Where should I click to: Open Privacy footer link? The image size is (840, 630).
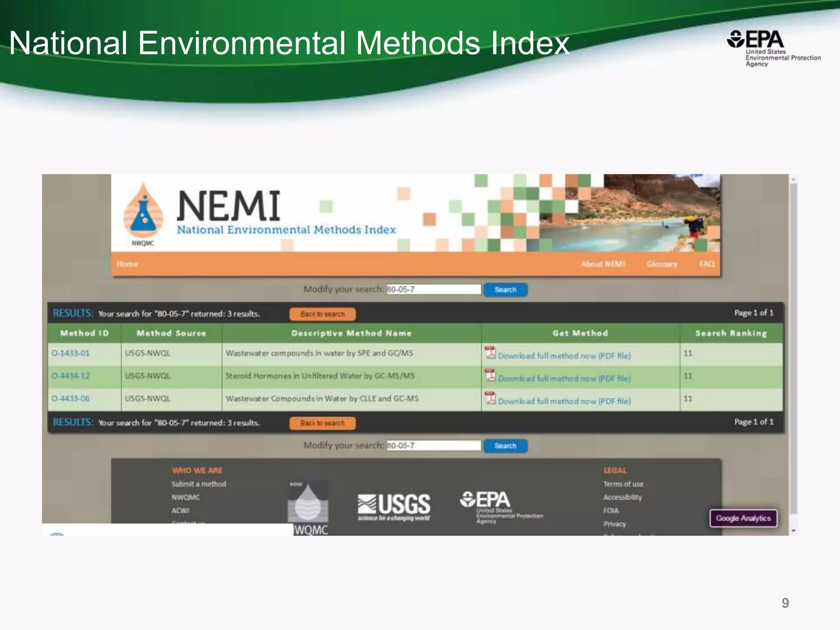(x=614, y=524)
